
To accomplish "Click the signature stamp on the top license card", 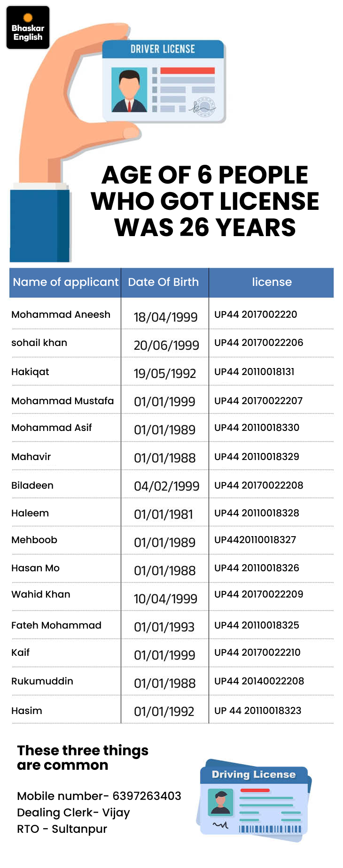I will pos(203,108).
